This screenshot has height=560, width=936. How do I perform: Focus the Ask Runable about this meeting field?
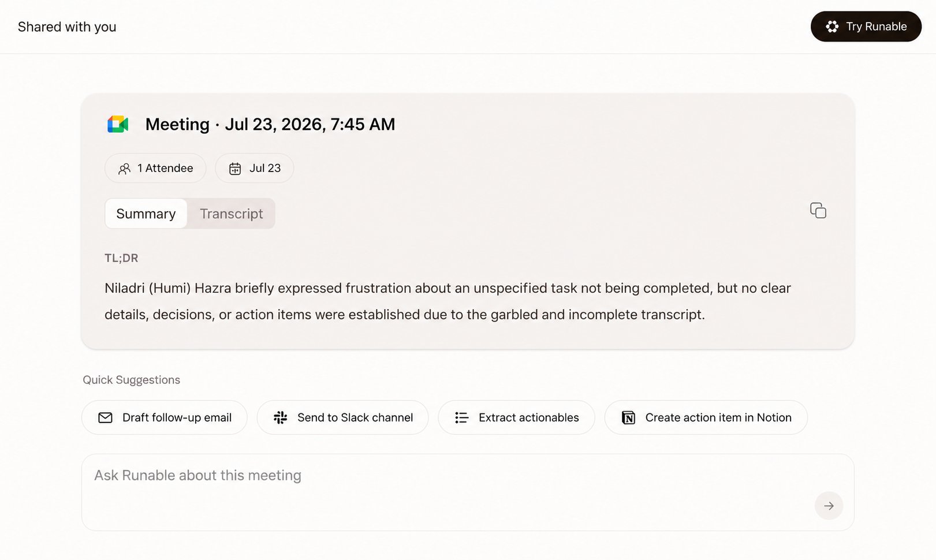[468, 492]
